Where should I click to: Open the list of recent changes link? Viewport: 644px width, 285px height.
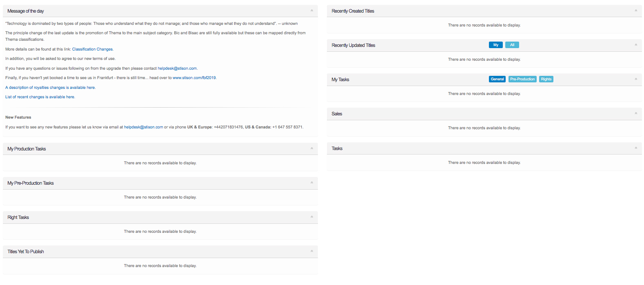tap(40, 97)
